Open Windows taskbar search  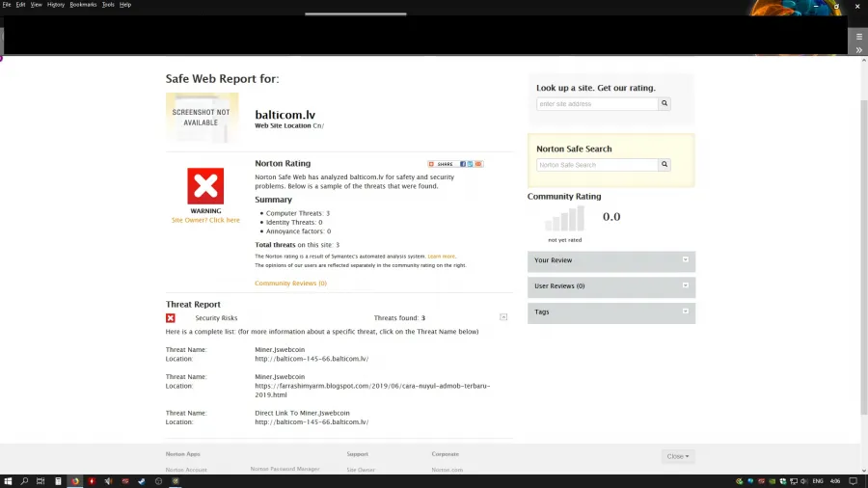pyautogui.click(x=24, y=481)
